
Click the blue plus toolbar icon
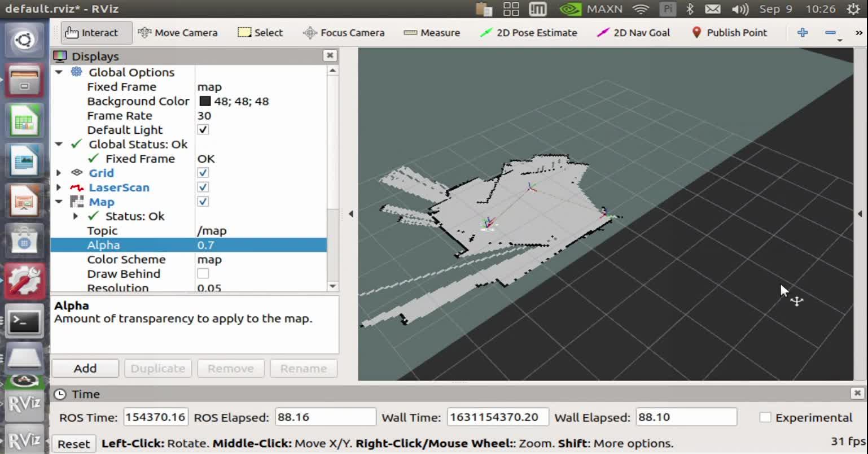[x=802, y=33]
